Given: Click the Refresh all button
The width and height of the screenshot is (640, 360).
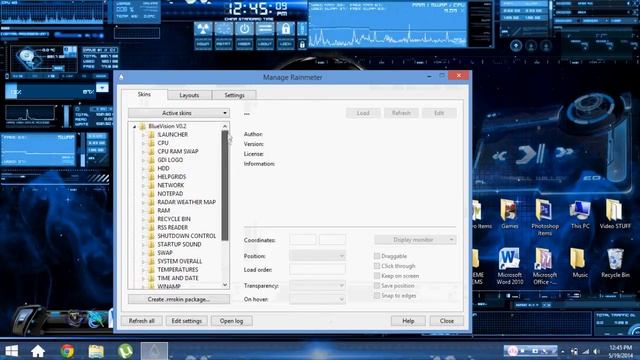Looking at the screenshot, I should [142, 321].
